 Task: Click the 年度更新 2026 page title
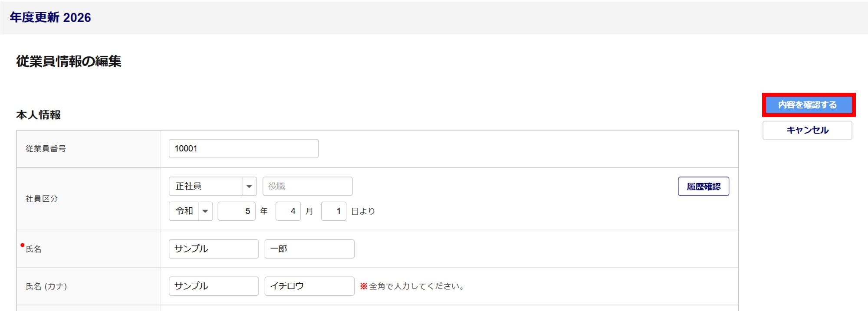pos(50,17)
